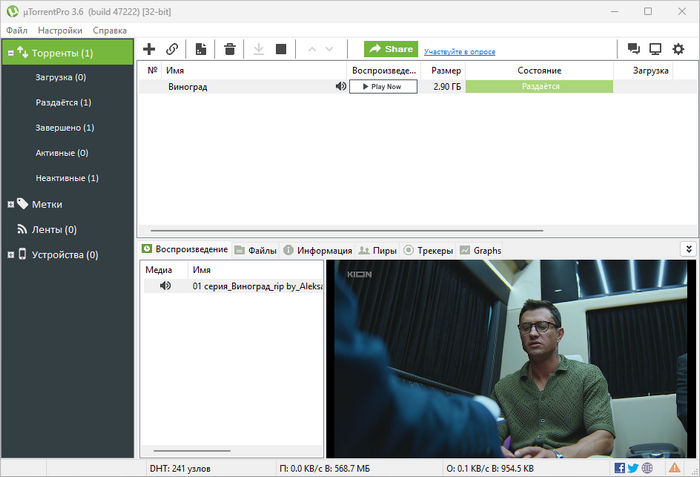The height and width of the screenshot is (477, 700).
Task: Switch to the Информация tab
Action: (318, 250)
